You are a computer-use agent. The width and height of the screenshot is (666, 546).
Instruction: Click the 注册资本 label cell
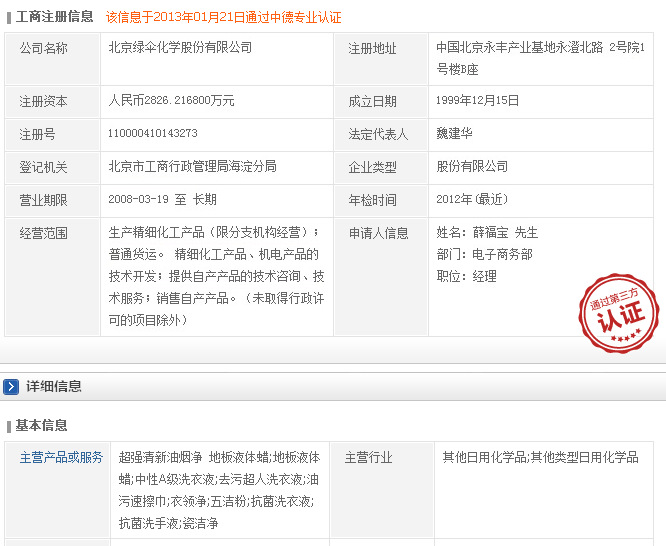click(x=52, y=102)
